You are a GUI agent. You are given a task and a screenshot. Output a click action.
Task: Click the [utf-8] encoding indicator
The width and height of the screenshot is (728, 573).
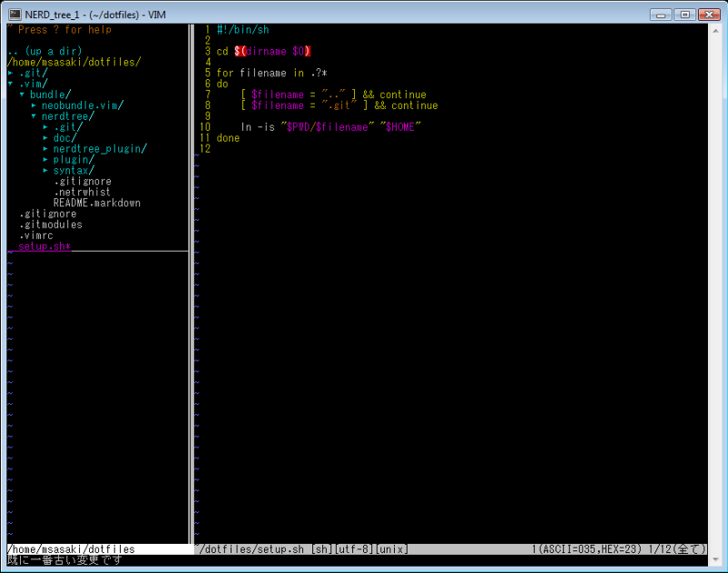click(354, 549)
